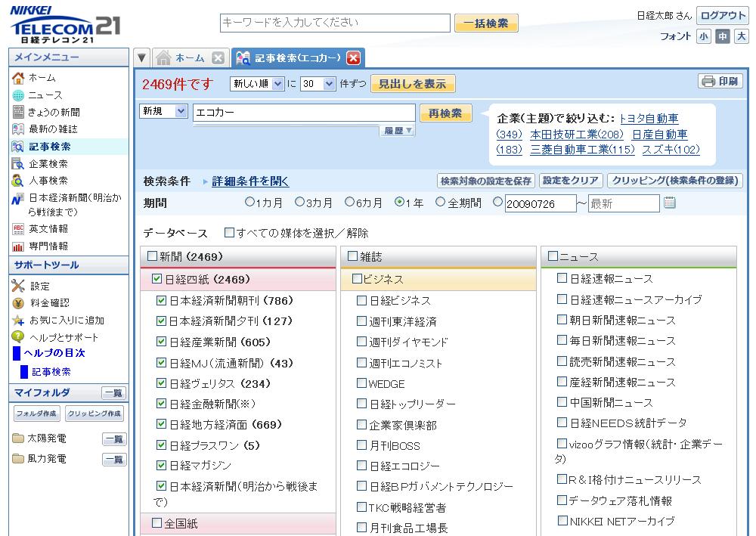Close the 記事検索(エコカー) tab with red X
Screen dimensions: 756x536
tap(353, 58)
